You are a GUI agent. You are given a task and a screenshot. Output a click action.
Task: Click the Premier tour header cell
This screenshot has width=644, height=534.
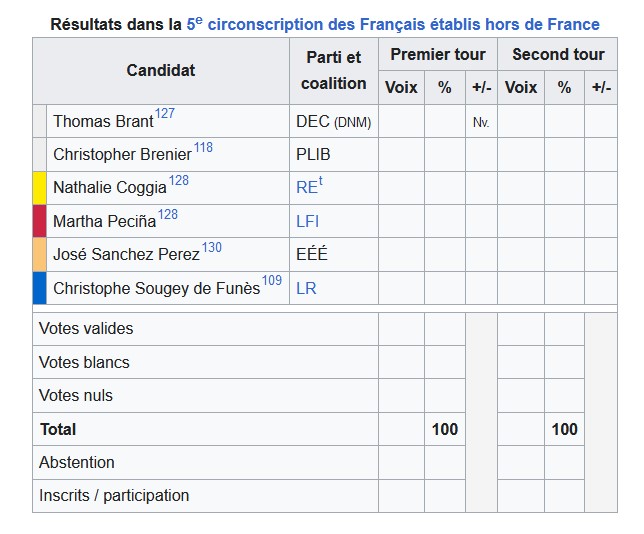pos(438,54)
